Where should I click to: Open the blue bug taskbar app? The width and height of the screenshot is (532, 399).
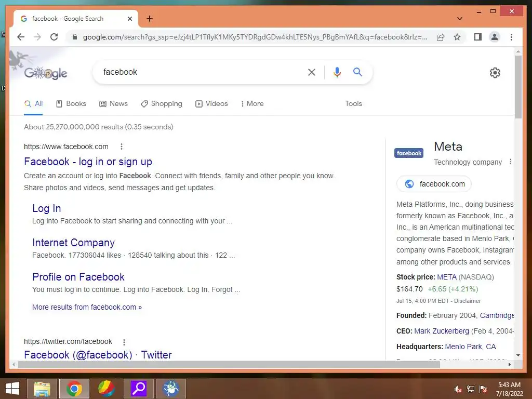tap(170, 389)
